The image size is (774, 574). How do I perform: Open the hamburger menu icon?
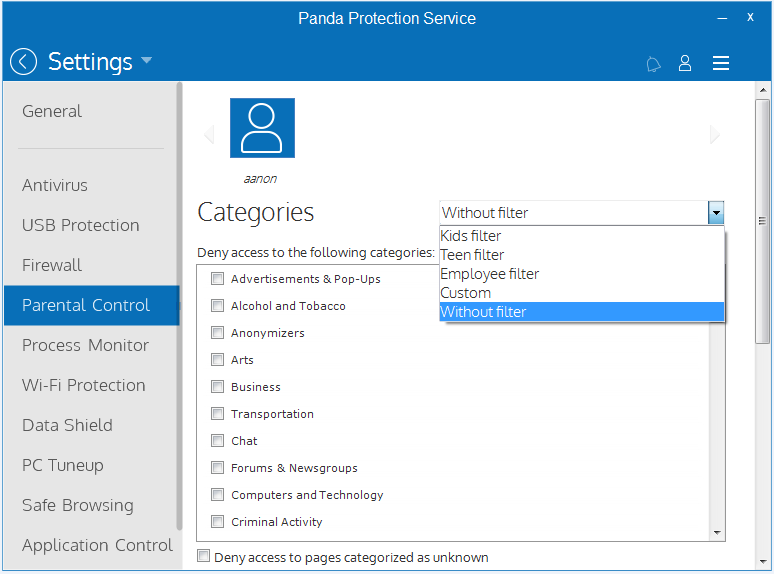(x=721, y=63)
